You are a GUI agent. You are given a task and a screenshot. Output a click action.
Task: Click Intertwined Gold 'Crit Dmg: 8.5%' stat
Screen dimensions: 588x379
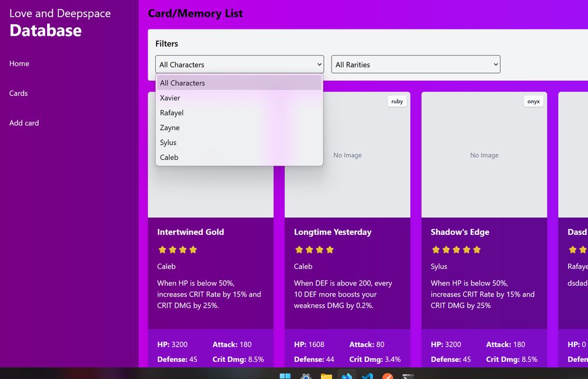click(x=238, y=360)
